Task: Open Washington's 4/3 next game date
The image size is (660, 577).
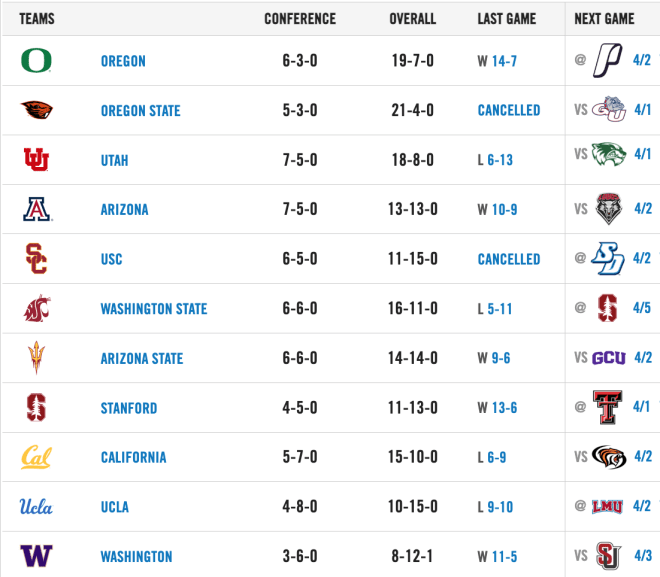Action: 643,556
